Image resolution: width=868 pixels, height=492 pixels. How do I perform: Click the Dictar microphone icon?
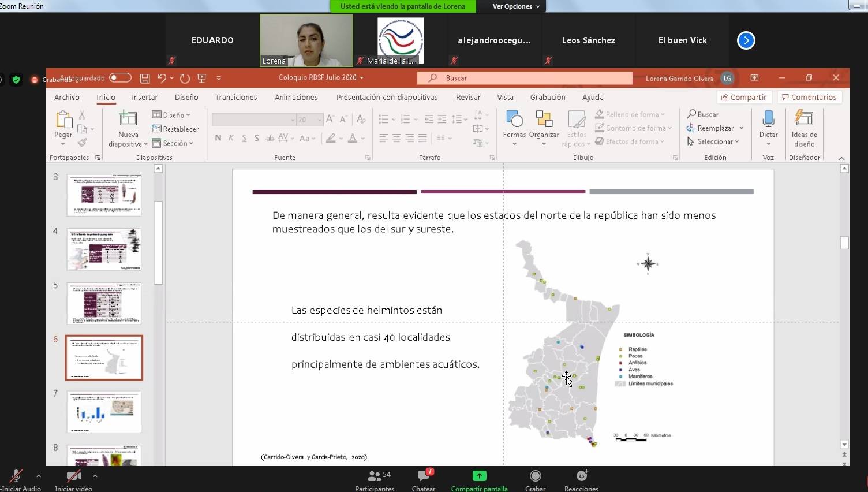click(x=768, y=120)
